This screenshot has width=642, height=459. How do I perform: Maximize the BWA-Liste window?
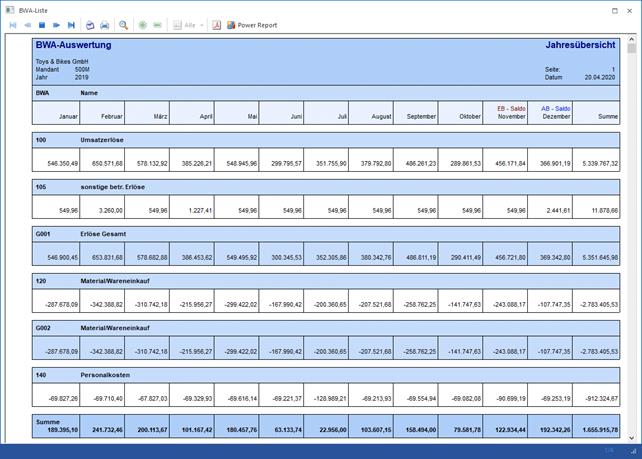tap(614, 10)
